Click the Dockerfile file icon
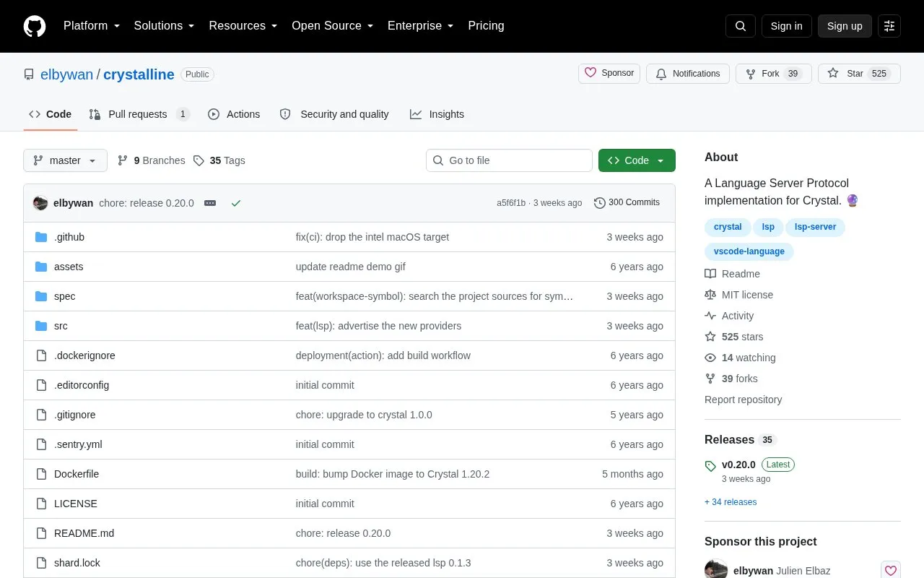Screen dimensions: 924x578 coord(41,474)
